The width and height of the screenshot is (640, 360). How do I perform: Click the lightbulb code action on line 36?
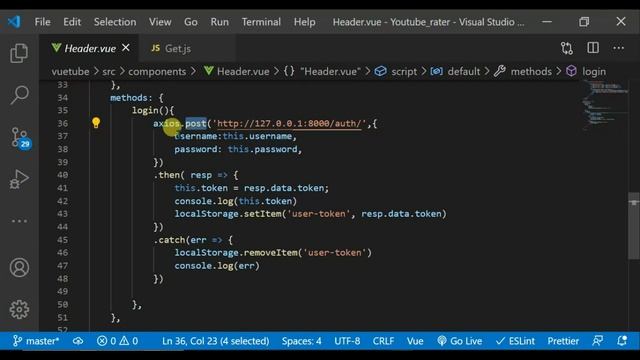(x=96, y=123)
